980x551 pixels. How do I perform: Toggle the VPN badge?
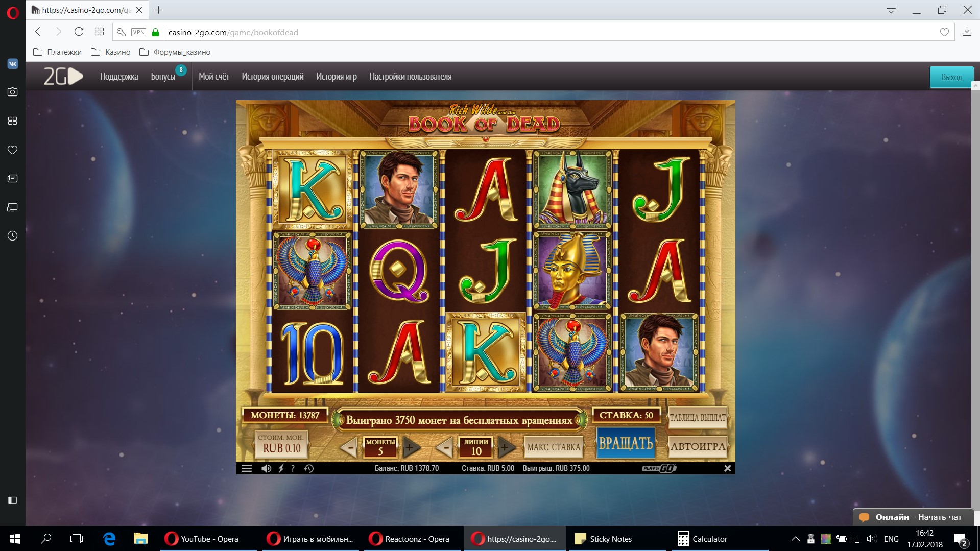click(138, 32)
